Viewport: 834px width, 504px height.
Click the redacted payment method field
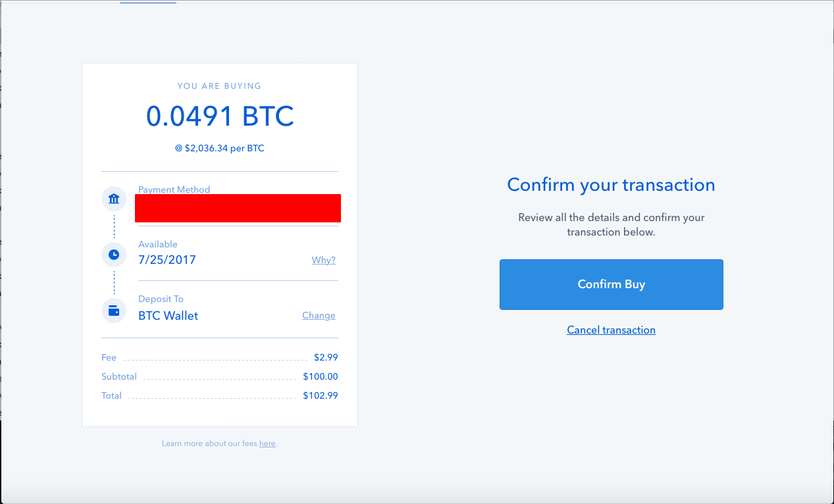(238, 208)
